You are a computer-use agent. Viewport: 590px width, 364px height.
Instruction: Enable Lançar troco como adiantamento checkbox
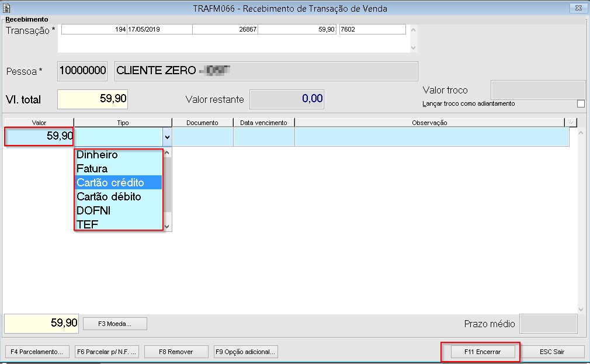tap(581, 103)
